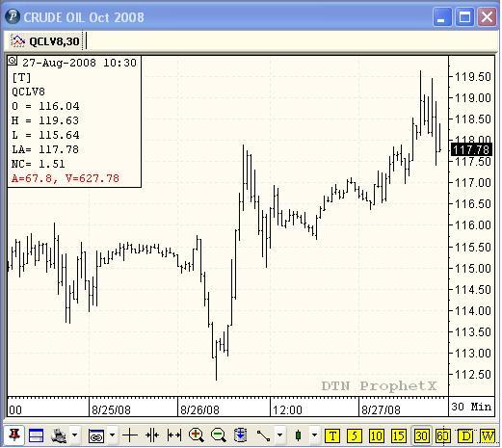Select the 10 minute interval button
Viewport: 502px width, 448px height.
pyautogui.click(x=376, y=436)
